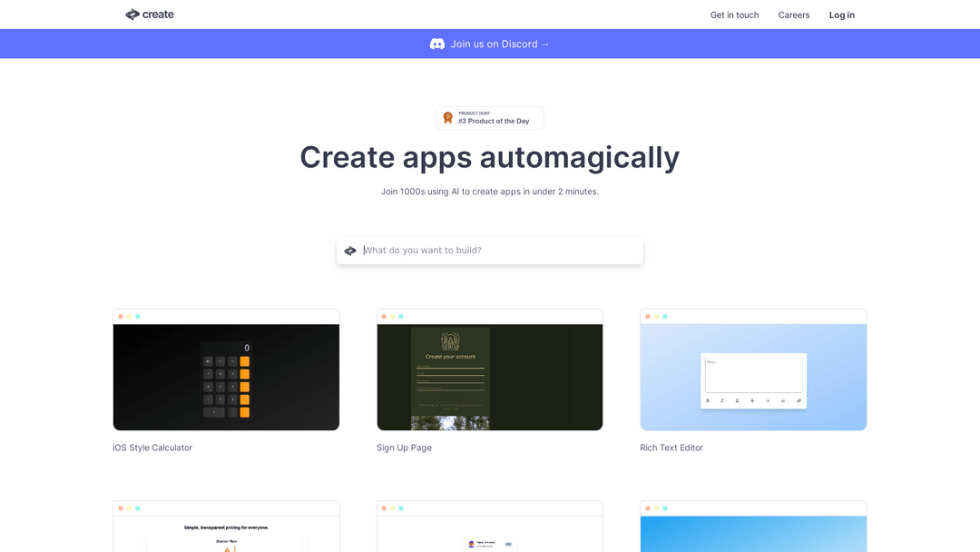Screen dimensions: 980x552
Task: Open the Careers page from the header
Action: (793, 15)
